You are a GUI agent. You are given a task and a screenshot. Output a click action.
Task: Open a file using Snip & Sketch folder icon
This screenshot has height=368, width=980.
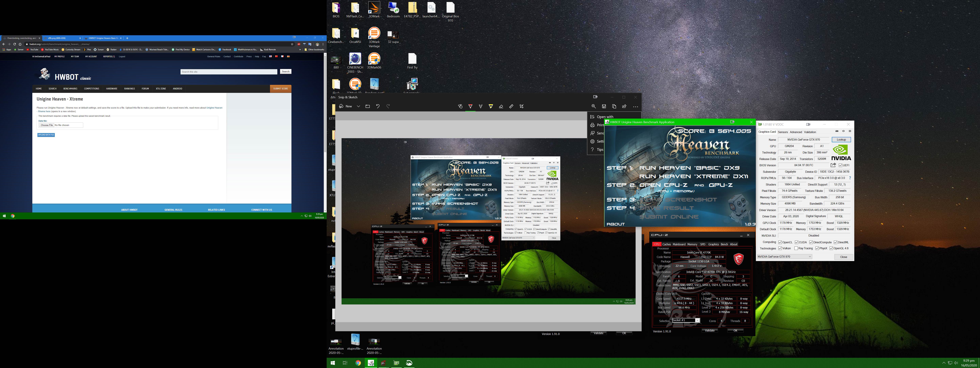coord(367,106)
